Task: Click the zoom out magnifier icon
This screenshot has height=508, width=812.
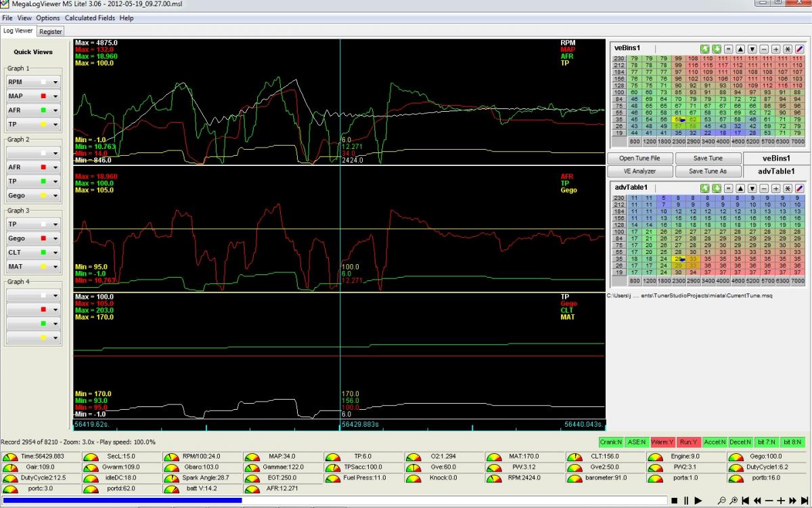Action: pyautogui.click(x=722, y=501)
